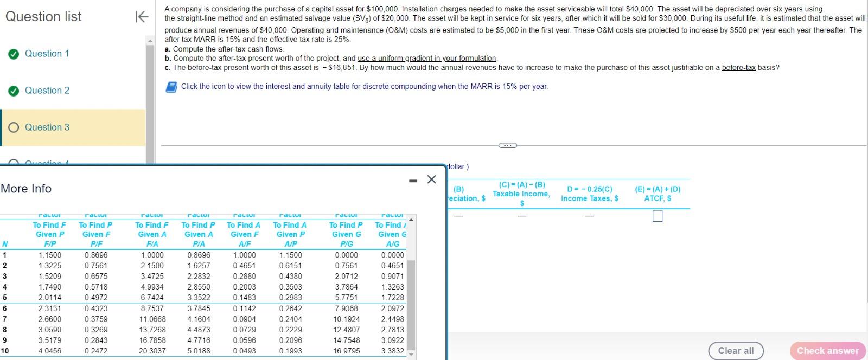
Task: Open Question 3 in the list
Action: coord(47,127)
